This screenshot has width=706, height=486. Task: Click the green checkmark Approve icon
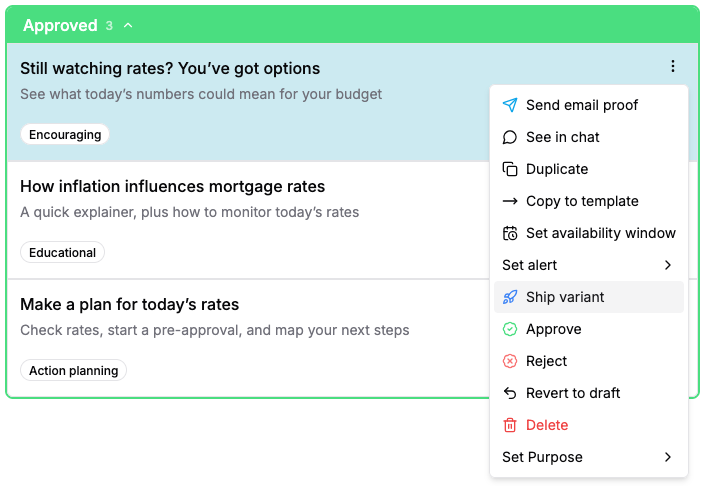click(x=510, y=329)
